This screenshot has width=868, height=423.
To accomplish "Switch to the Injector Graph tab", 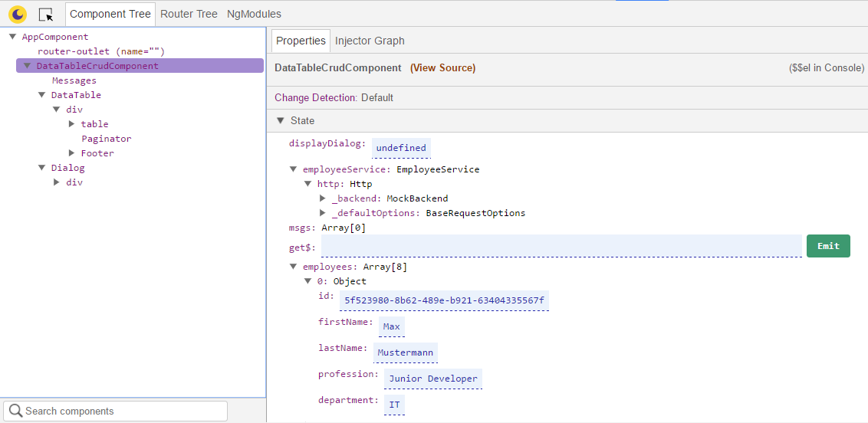I will 370,41.
